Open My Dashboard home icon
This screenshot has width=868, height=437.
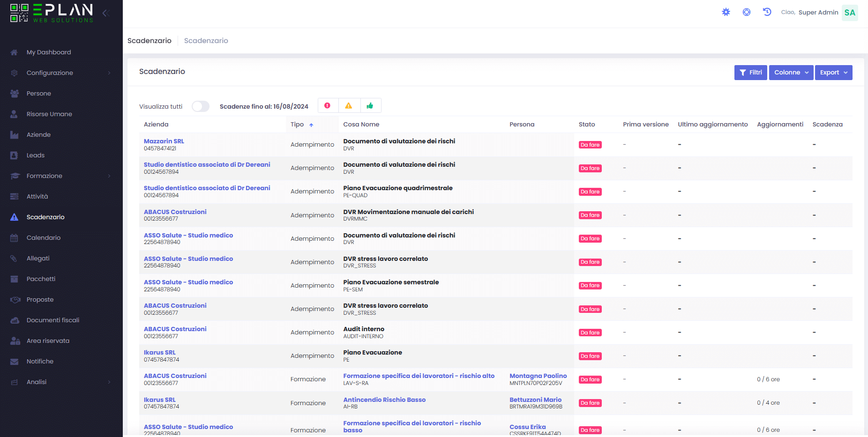coord(14,52)
